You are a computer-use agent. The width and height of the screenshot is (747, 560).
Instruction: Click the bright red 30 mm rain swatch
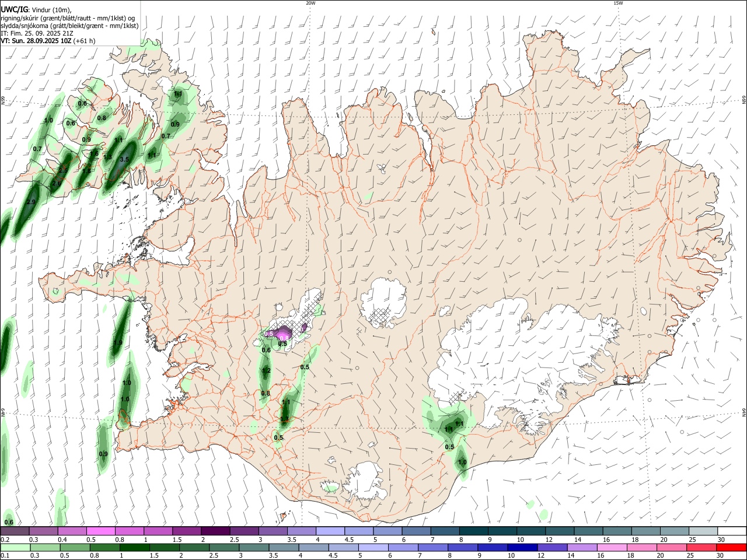(x=732, y=547)
